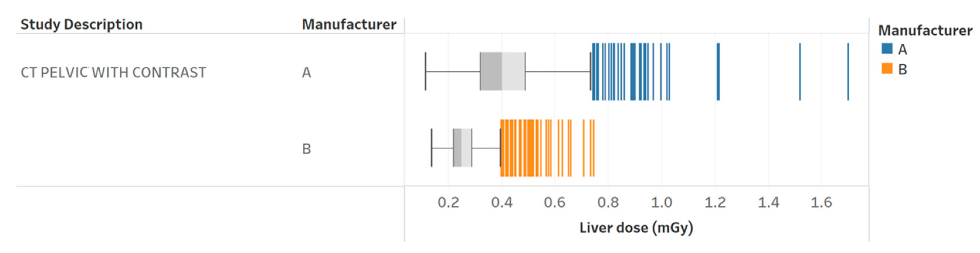This screenshot has height=253, width=980.
Task: Click the lower whisker end for A
Action: [425, 72]
